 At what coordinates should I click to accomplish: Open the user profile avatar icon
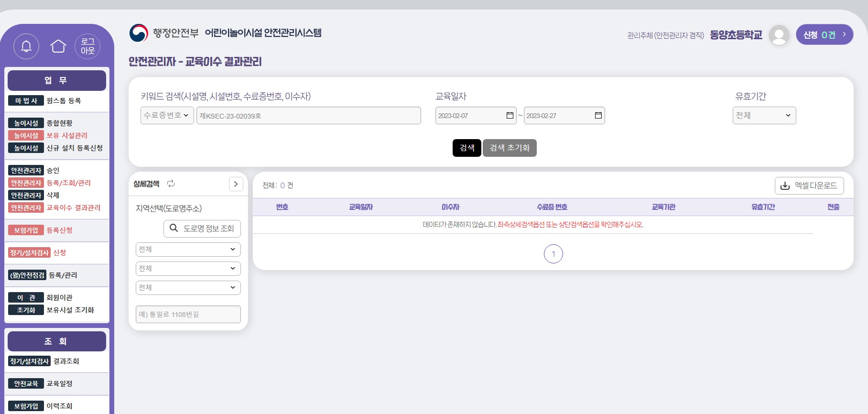click(779, 35)
